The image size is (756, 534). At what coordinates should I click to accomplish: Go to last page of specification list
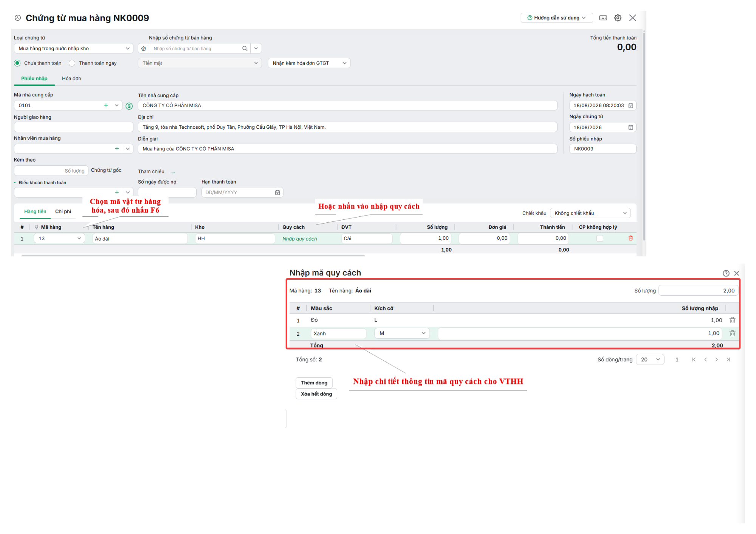[x=728, y=360]
